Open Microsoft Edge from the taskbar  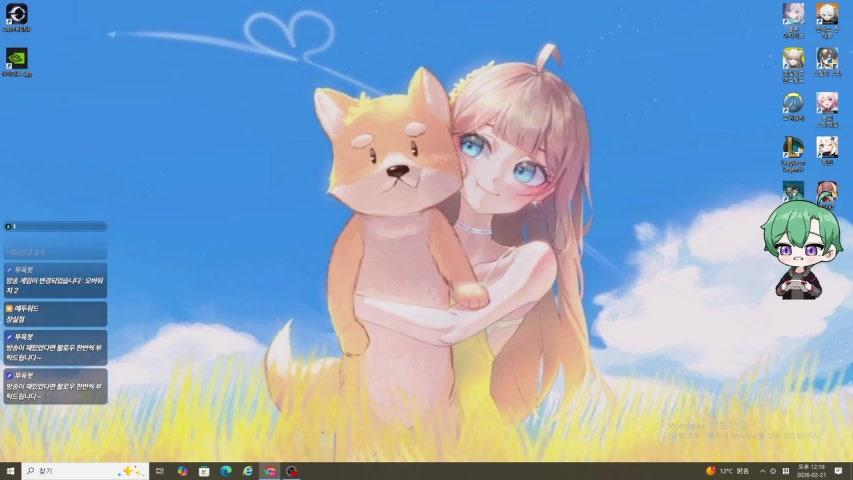[x=226, y=471]
